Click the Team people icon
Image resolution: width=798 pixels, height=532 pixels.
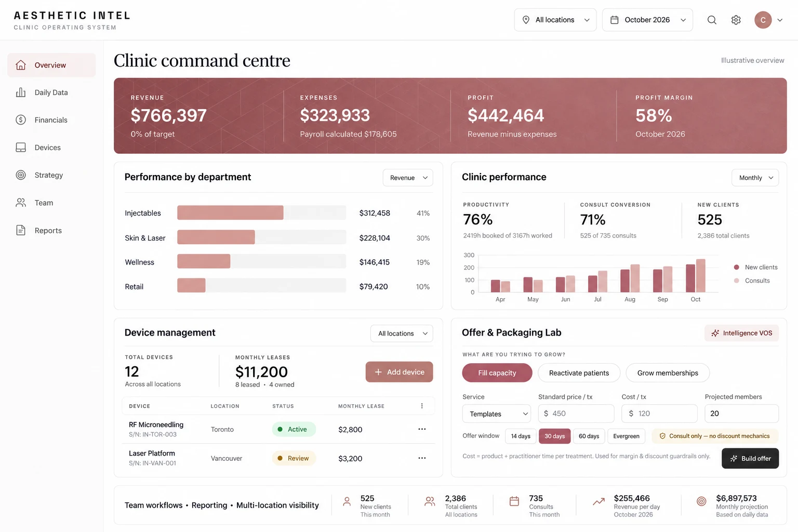[x=21, y=203]
